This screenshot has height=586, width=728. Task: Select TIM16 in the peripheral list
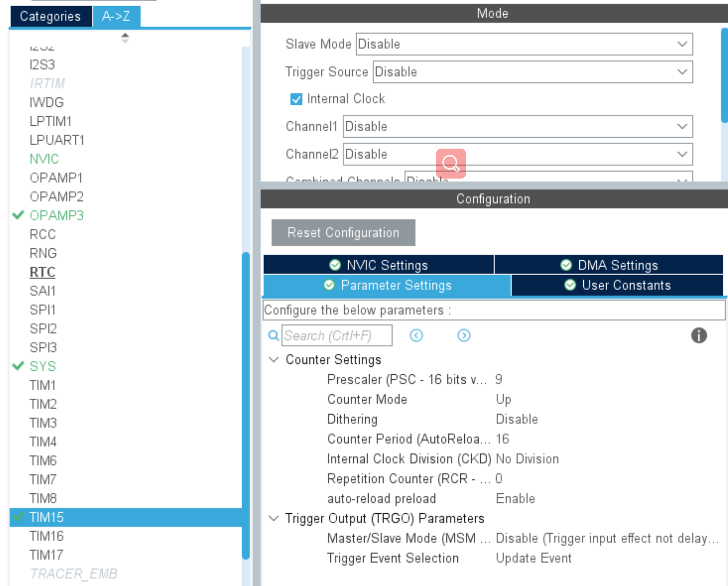[46, 536]
